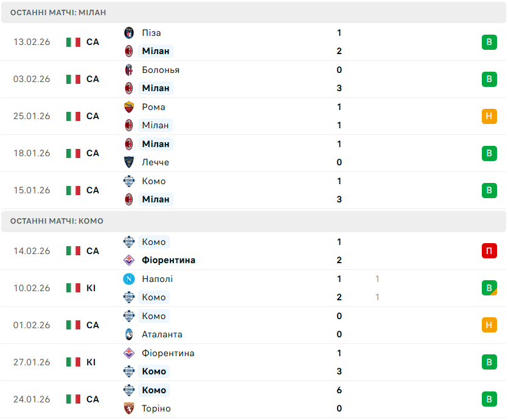Click the Аталанта team name
Viewport: 508px width, 420px height.
[162, 334]
